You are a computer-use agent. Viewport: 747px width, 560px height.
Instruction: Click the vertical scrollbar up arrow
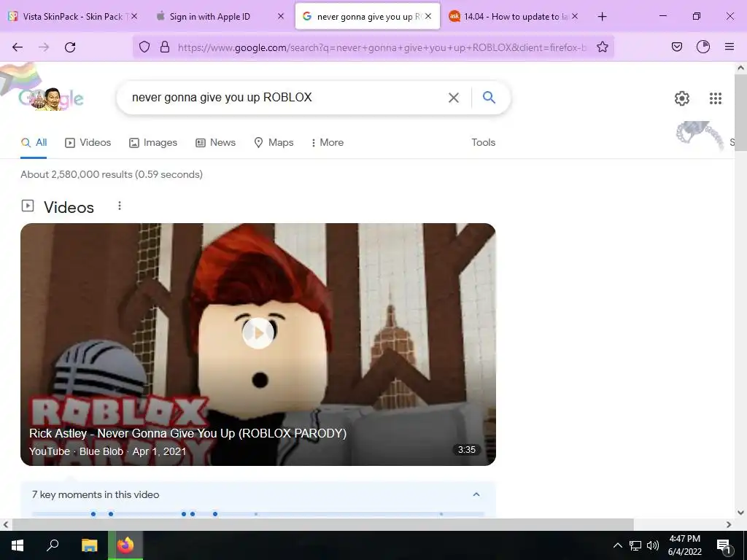[740, 68]
